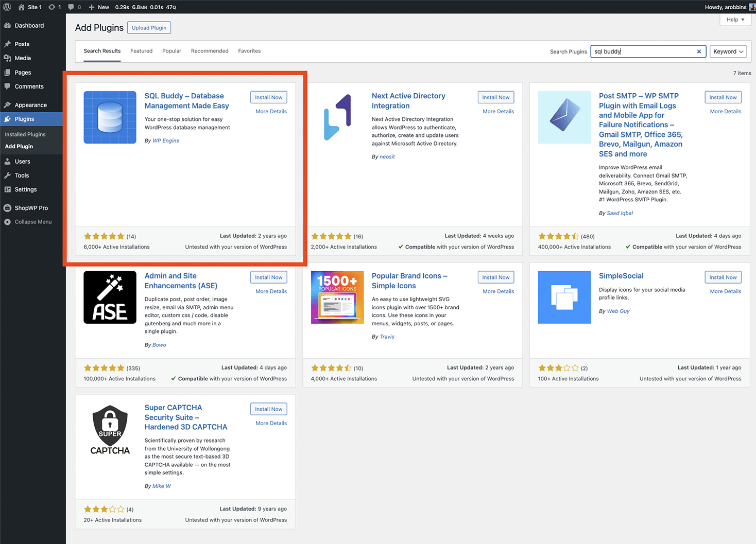
Task: Open More Details for Admin and Site Enhancements
Action: (271, 291)
